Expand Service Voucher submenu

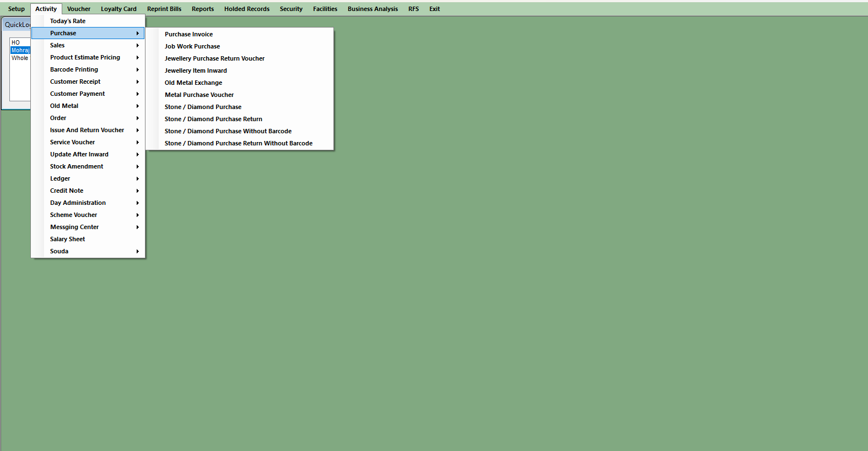[88, 142]
